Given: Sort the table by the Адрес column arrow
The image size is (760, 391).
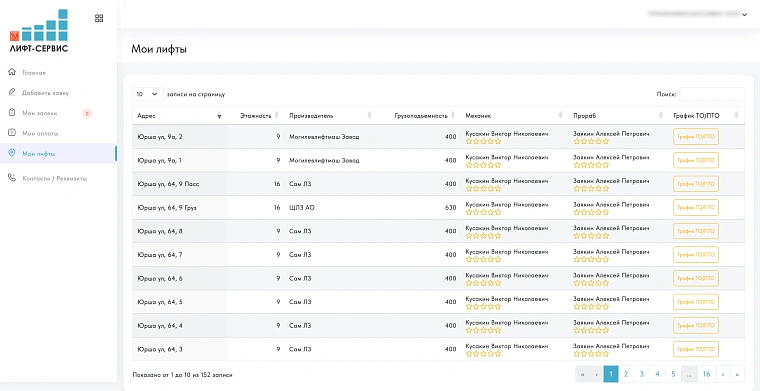Looking at the screenshot, I should click(x=219, y=116).
